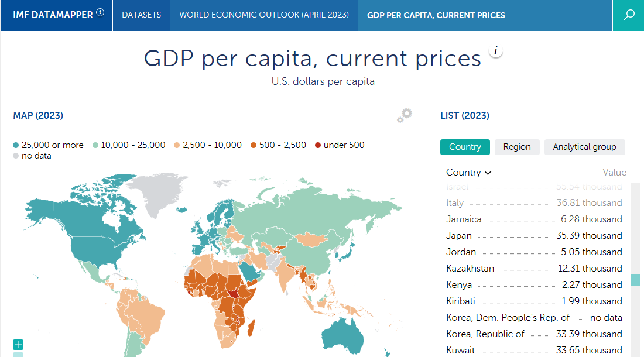Sort list by Country dropdown arrow
This screenshot has height=357, width=644.
click(488, 173)
